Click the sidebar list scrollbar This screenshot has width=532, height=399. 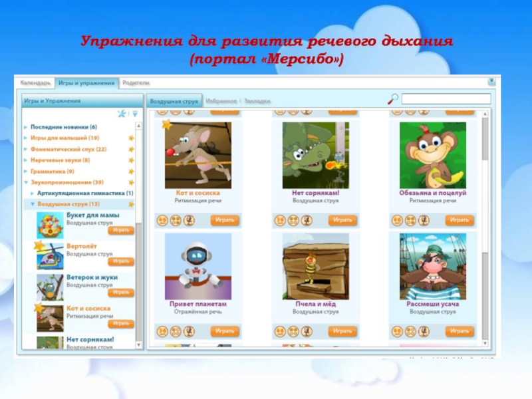[x=138, y=235]
